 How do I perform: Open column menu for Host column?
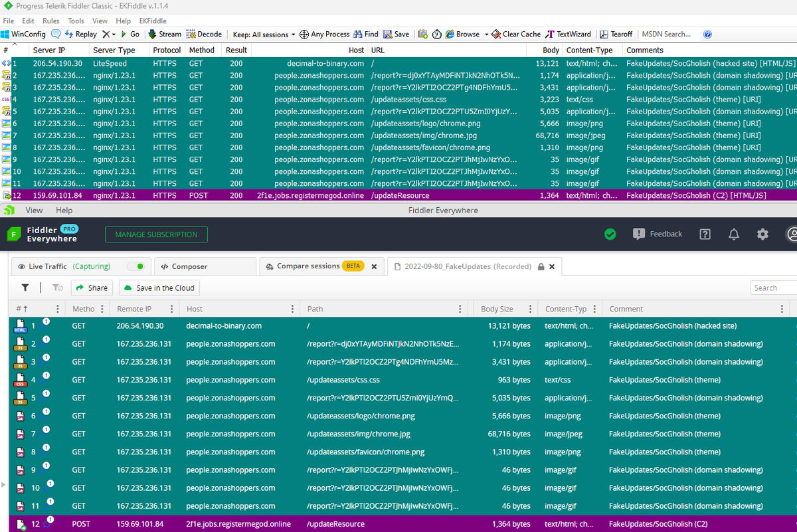[x=293, y=309]
